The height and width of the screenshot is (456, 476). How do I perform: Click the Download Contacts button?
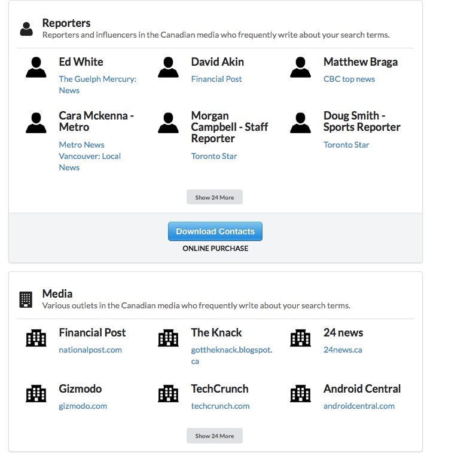pos(215,231)
